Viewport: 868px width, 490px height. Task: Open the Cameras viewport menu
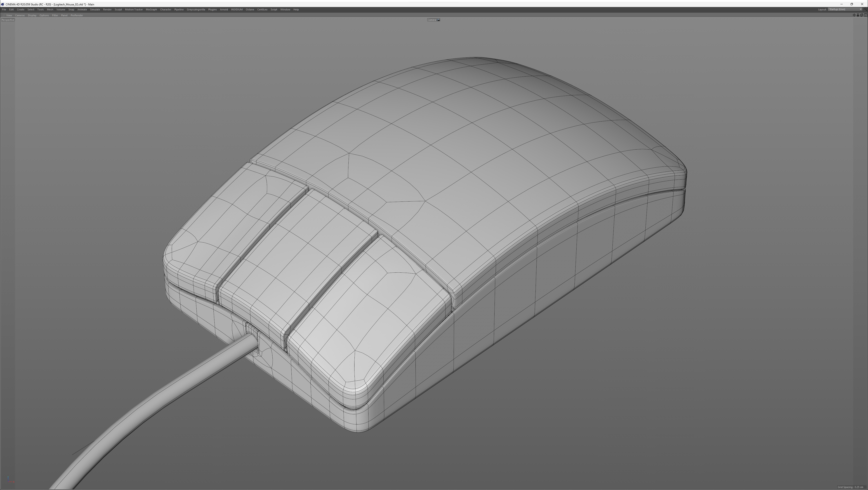19,15
